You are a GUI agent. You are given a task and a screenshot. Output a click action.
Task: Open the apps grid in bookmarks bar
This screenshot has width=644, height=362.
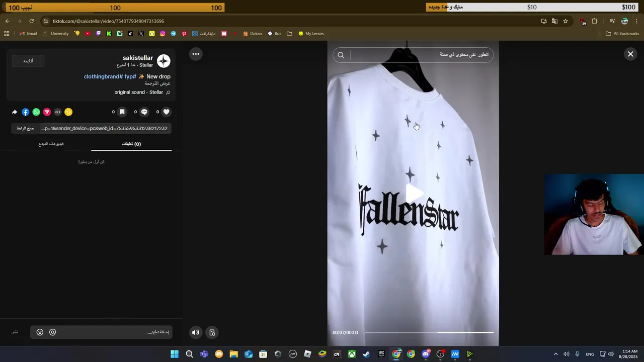(7, 34)
